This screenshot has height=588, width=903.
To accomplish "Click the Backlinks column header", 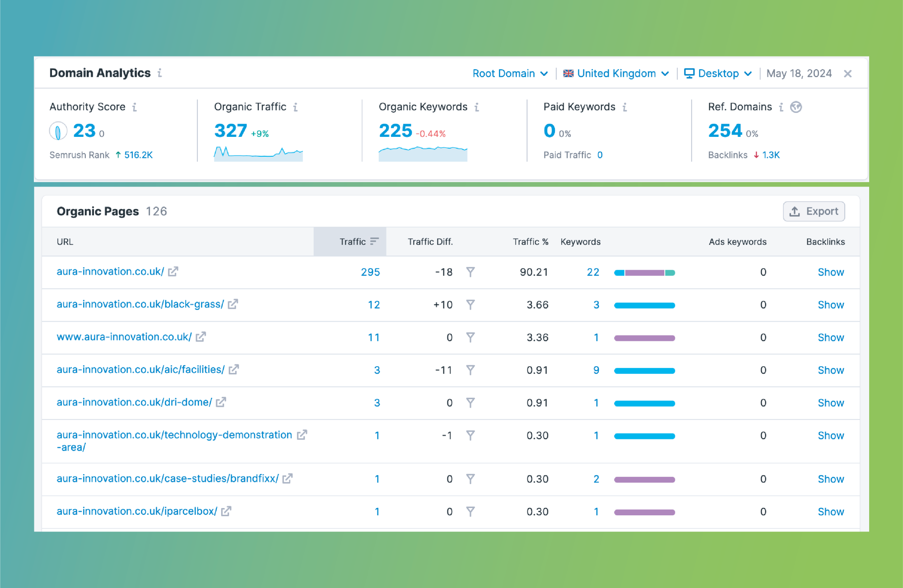I will 825,242.
